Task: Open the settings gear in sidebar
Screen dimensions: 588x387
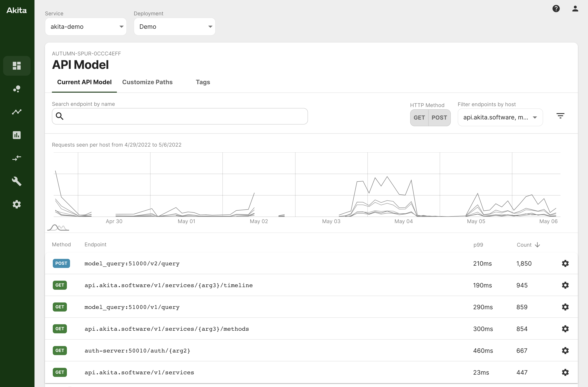Action: (x=17, y=204)
